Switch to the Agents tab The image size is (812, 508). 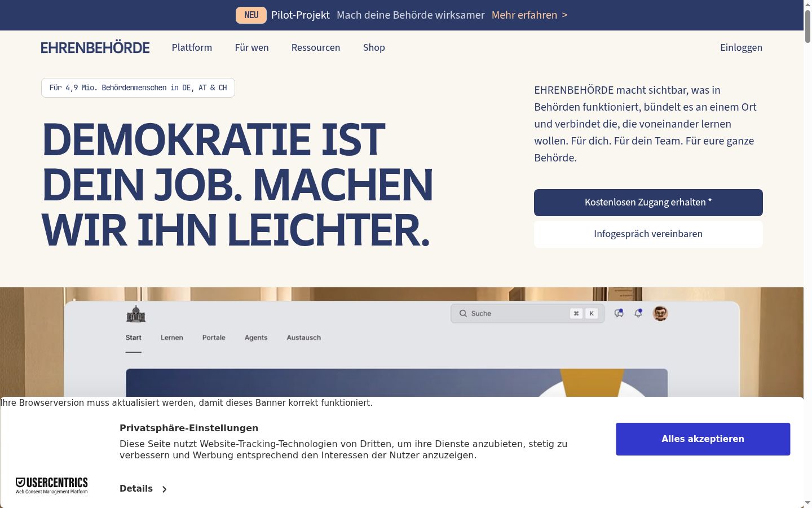click(x=256, y=338)
